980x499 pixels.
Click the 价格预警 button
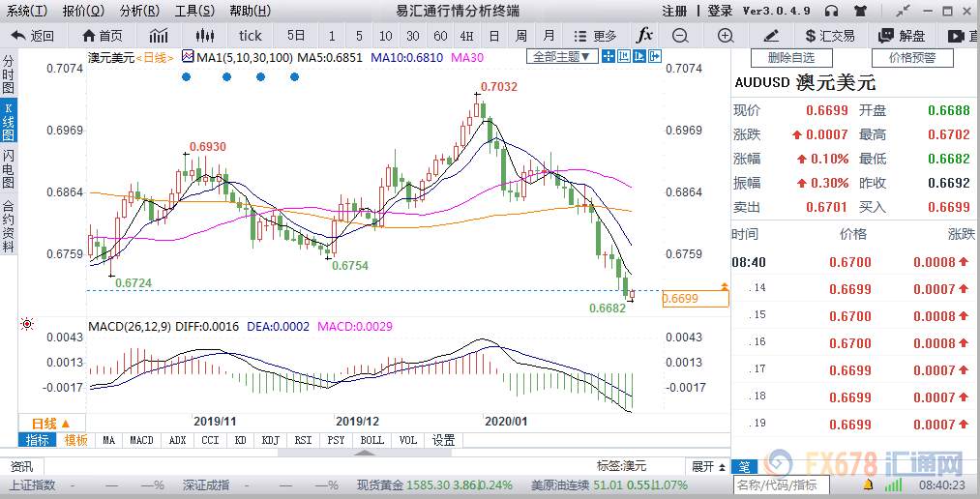tap(912, 58)
